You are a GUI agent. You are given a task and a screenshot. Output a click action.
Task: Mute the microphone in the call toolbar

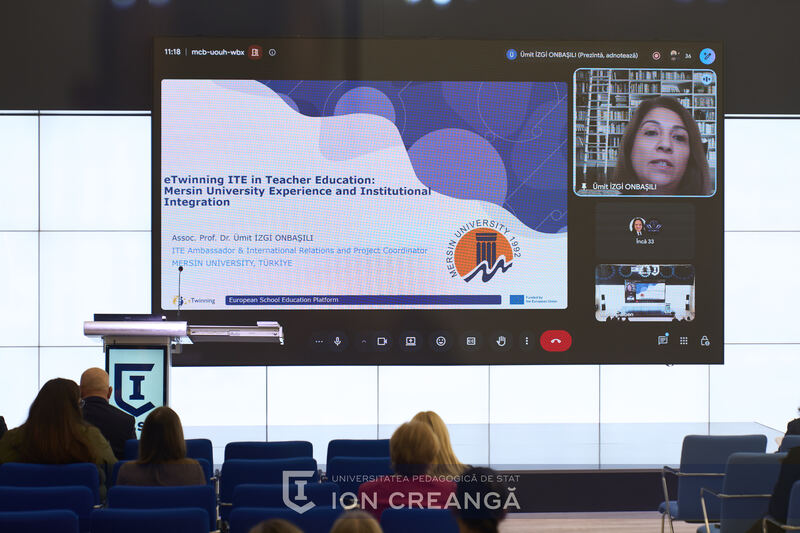(x=337, y=341)
